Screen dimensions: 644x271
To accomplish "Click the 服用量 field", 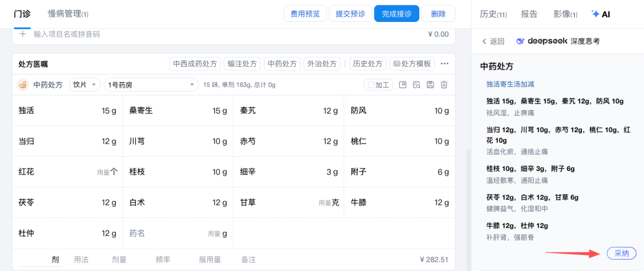I will (210, 260).
